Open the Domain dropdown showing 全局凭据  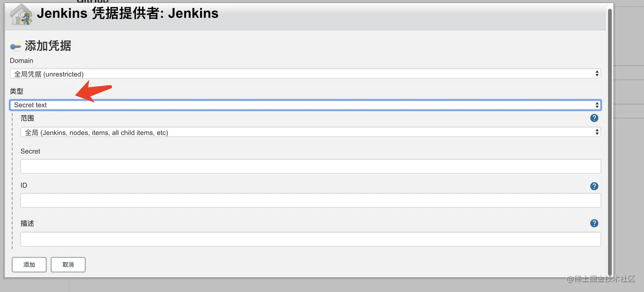point(305,74)
